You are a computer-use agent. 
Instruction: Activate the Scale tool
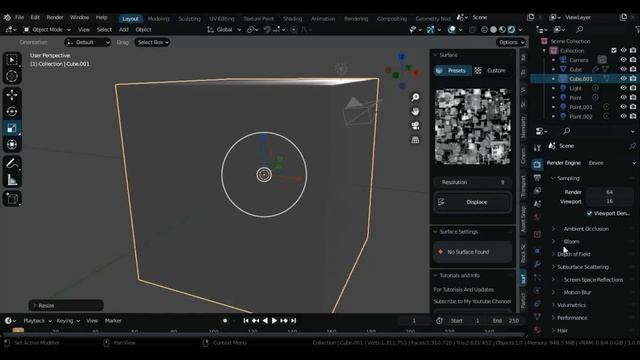point(12,128)
